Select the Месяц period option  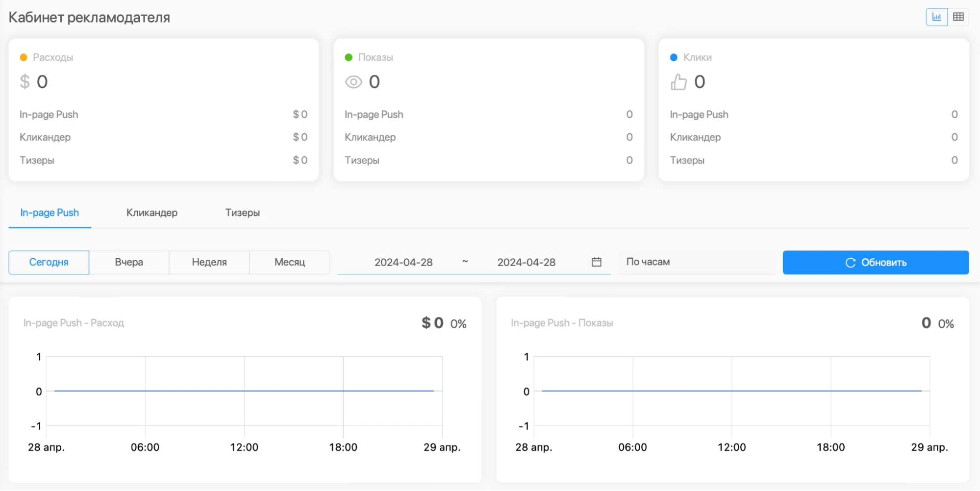[290, 262]
